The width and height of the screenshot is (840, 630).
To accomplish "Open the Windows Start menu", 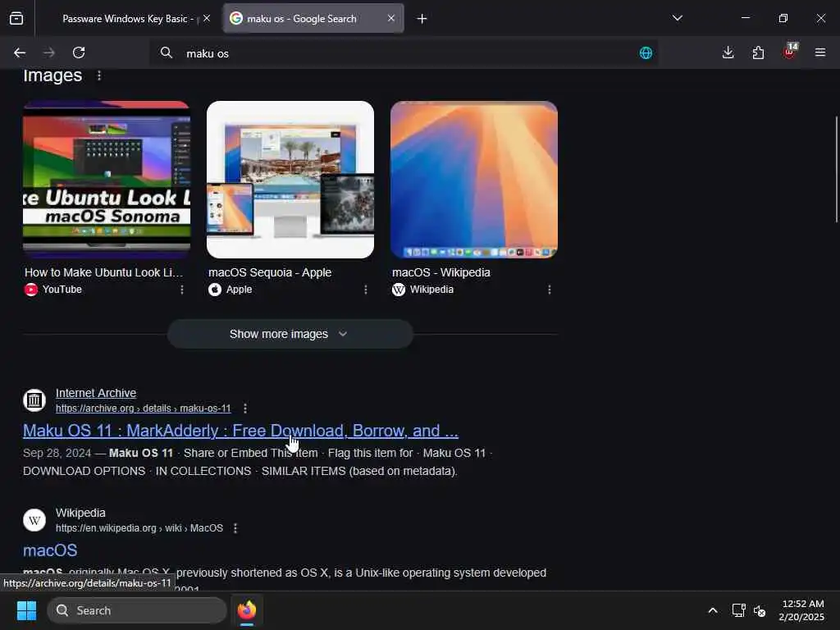I will [26, 610].
